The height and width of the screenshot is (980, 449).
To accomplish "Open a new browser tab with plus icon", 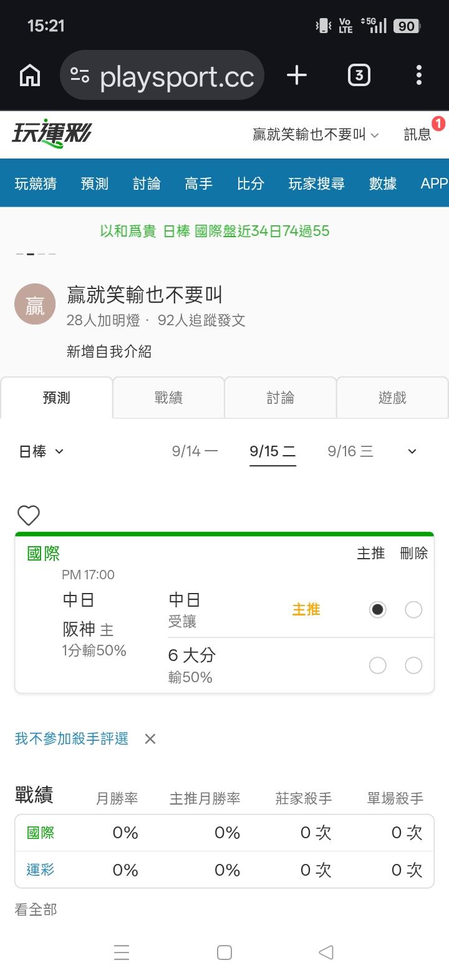I will point(297,76).
